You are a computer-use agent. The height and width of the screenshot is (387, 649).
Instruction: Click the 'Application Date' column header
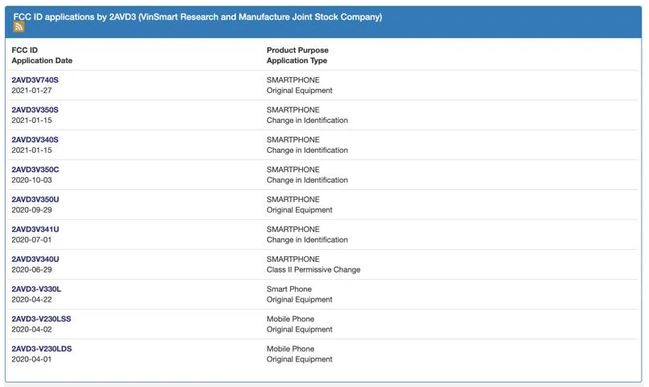pyautogui.click(x=42, y=60)
